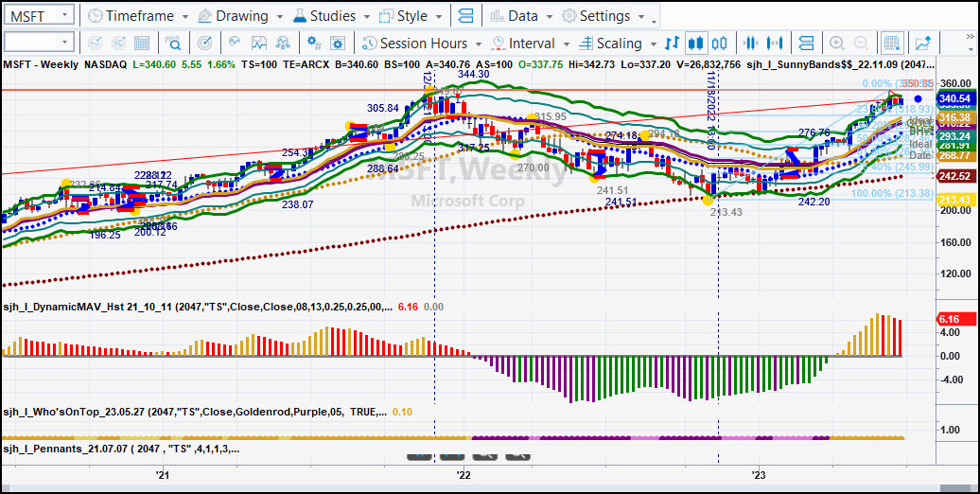This screenshot has height=494, width=980.
Task: Click the 340.54 price label marker
Action: pos(955,98)
